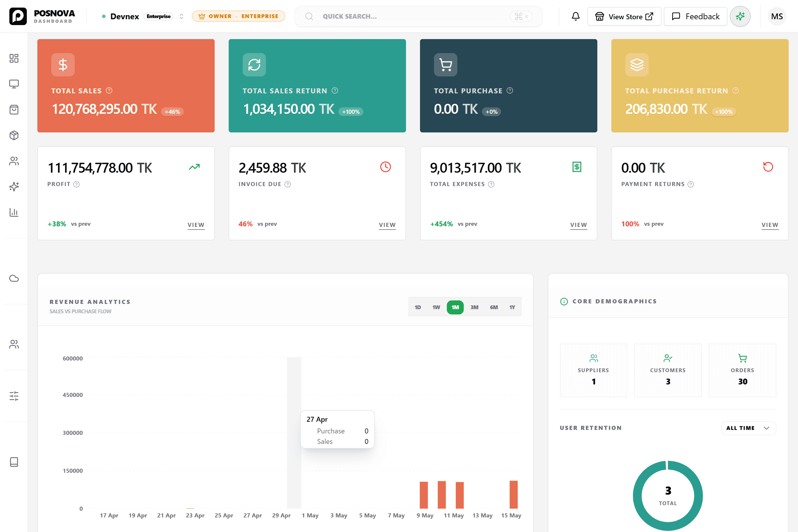This screenshot has height=532, width=798.
Task: Open the sparkle AI icon in sidebar
Action: [x=14, y=187]
